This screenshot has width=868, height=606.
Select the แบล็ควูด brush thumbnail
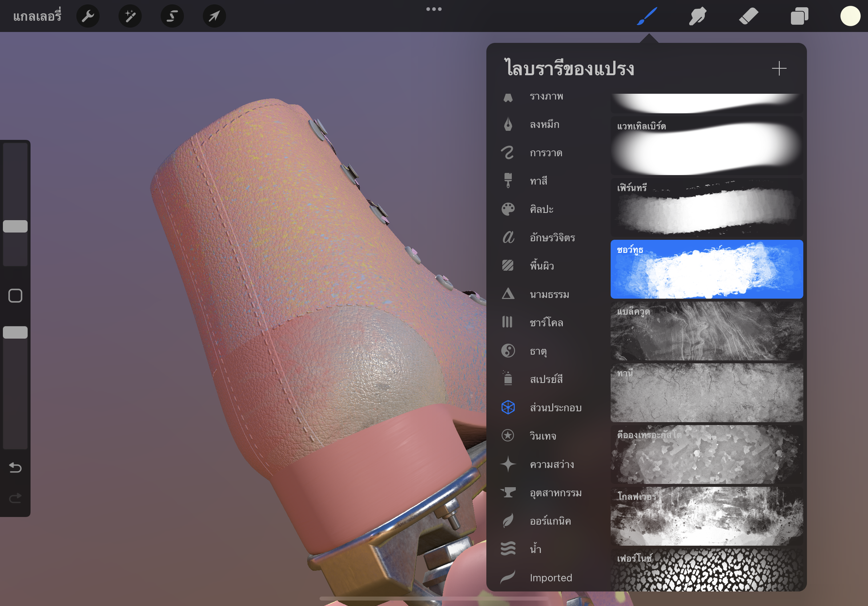pyautogui.click(x=706, y=331)
